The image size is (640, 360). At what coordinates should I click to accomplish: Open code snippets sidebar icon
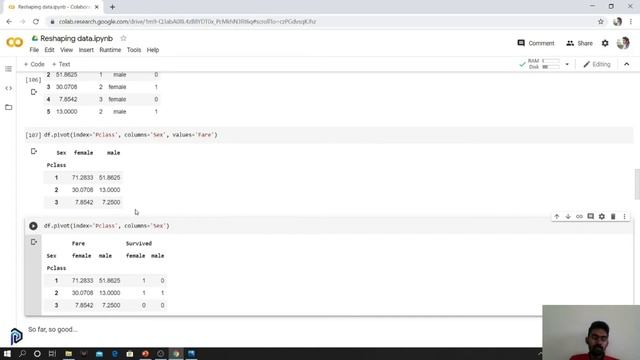click(9, 88)
